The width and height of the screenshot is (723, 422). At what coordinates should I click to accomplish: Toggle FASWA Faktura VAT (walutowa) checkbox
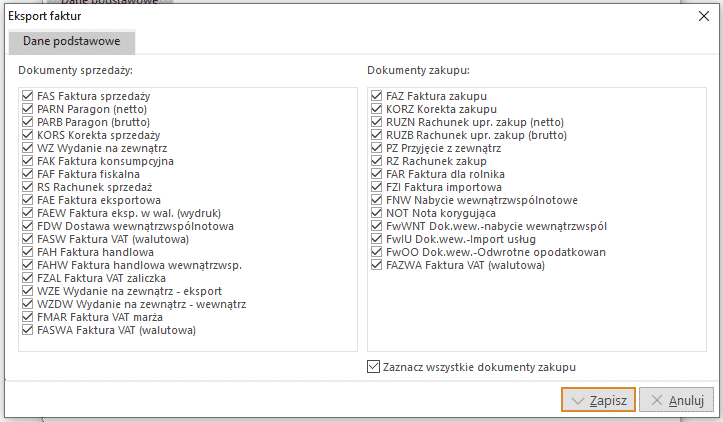28,330
